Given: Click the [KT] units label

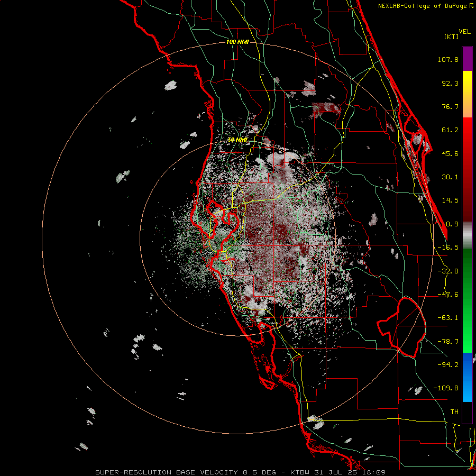Looking at the screenshot, I should (452, 36).
